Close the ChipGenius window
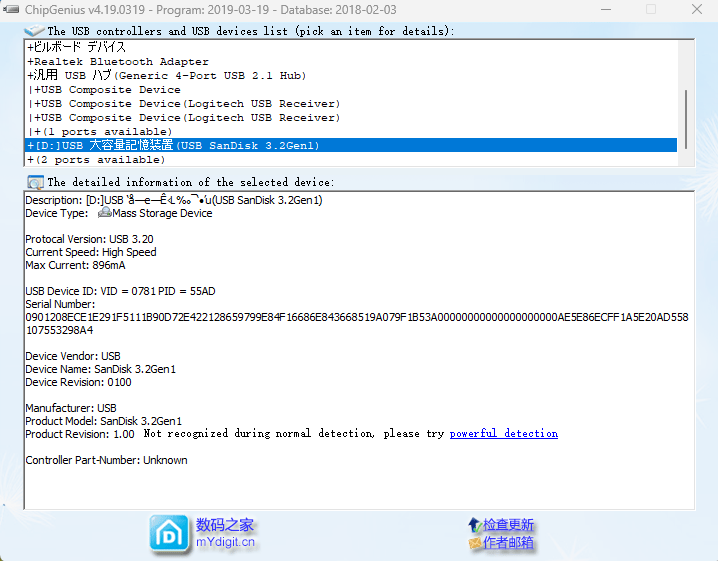Screen dimensions: 718x561 pos(696,10)
